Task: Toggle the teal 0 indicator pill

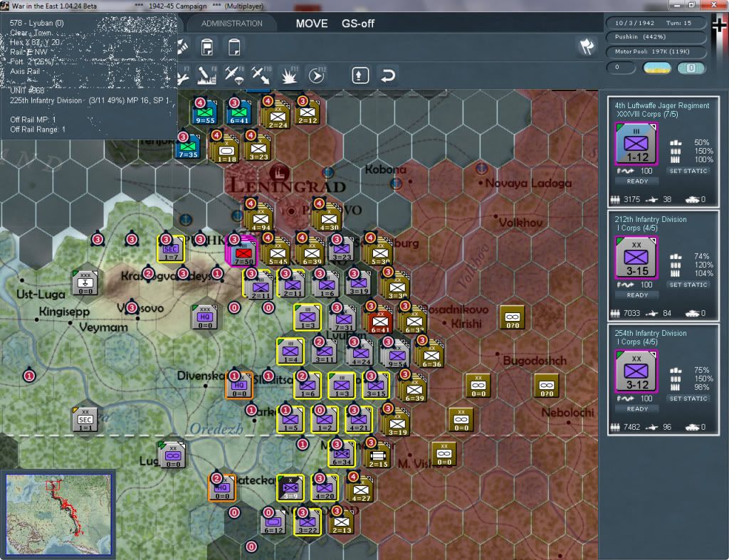Action: click(x=691, y=68)
